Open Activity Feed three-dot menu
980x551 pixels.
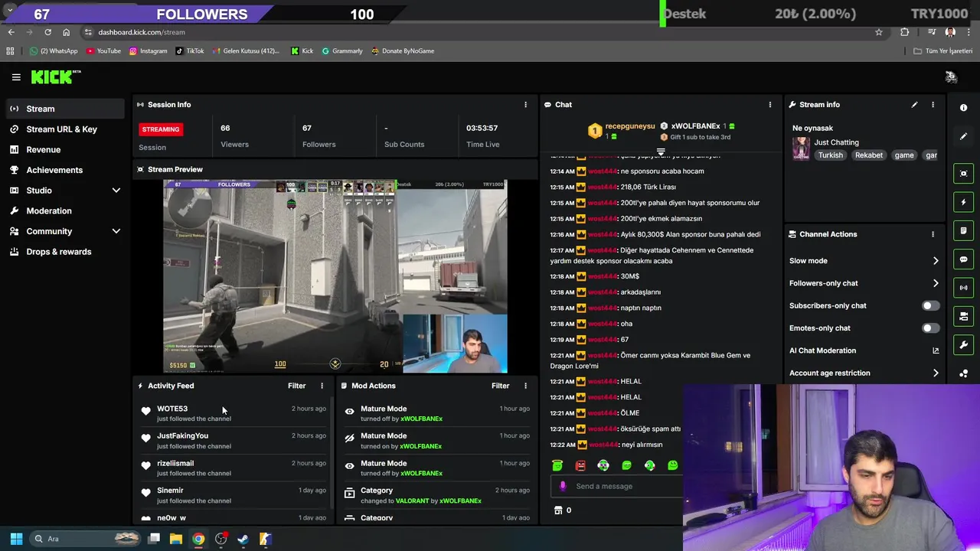point(322,386)
